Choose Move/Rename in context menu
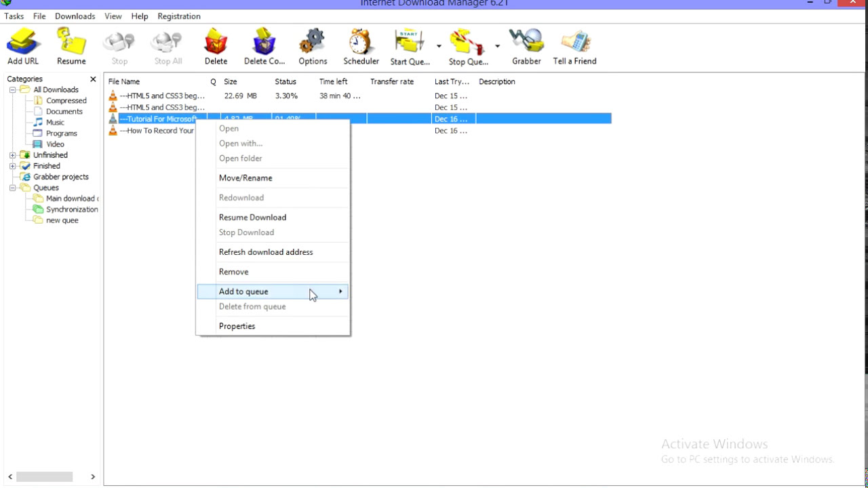This screenshot has width=868, height=488. [273, 178]
